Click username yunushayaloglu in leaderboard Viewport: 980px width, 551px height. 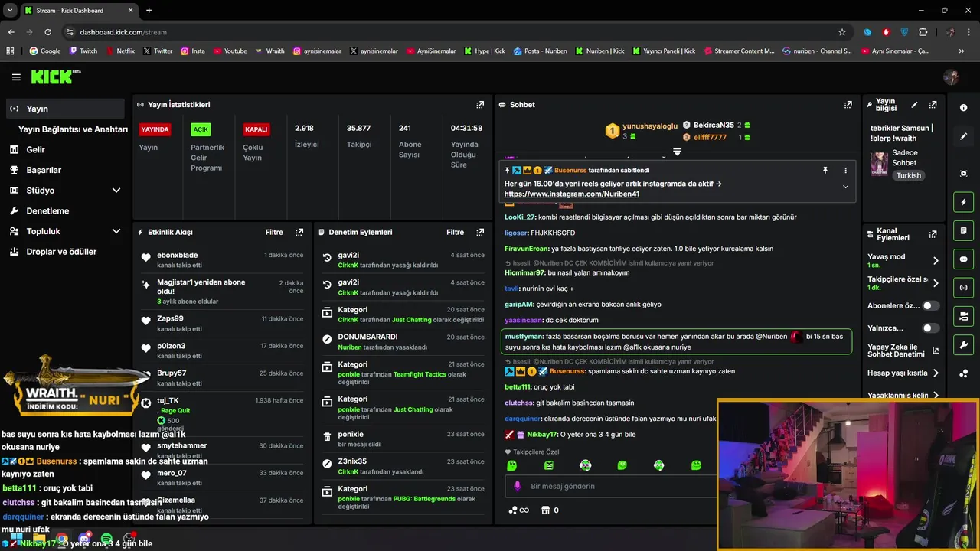pos(650,126)
